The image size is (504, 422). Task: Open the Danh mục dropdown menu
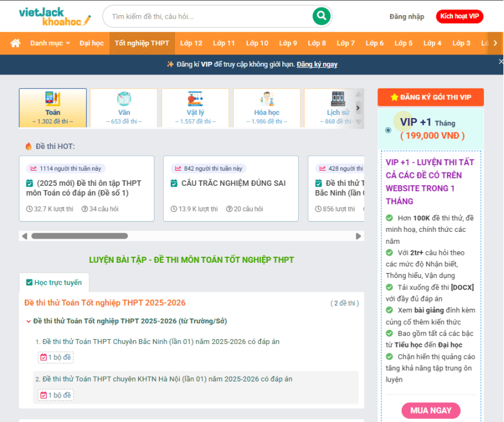50,43
